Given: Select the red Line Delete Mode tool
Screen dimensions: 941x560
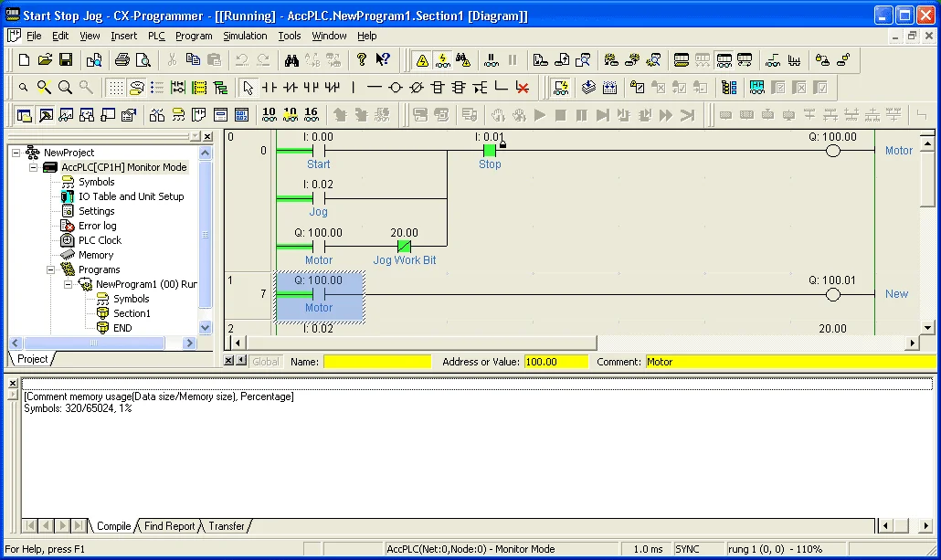Looking at the screenshot, I should (x=522, y=88).
